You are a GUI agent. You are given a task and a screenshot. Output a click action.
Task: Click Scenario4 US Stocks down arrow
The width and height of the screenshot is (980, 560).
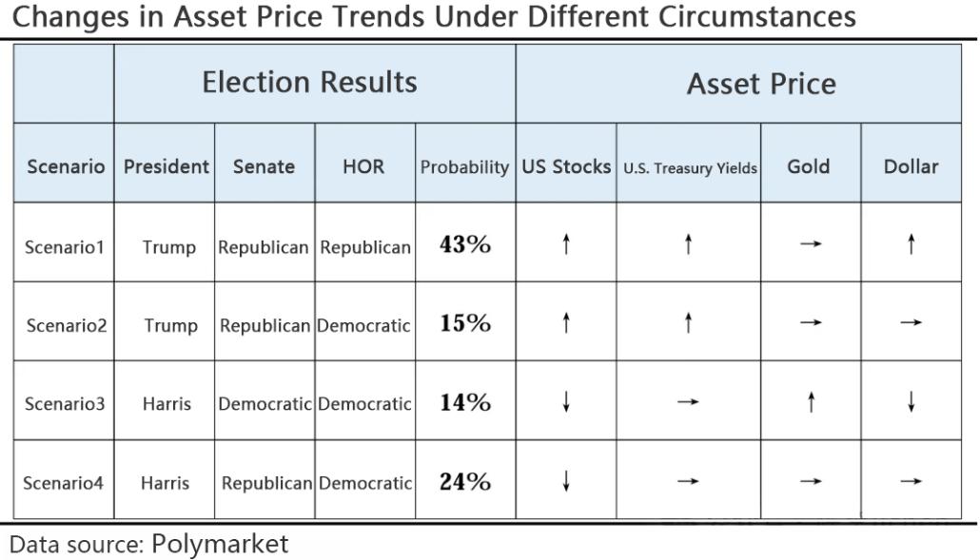pos(566,482)
